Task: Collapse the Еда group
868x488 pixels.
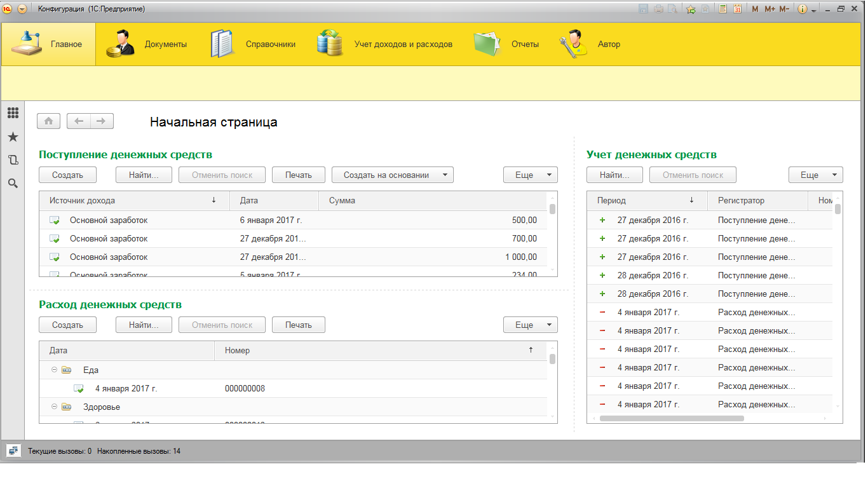Action: pos(55,370)
